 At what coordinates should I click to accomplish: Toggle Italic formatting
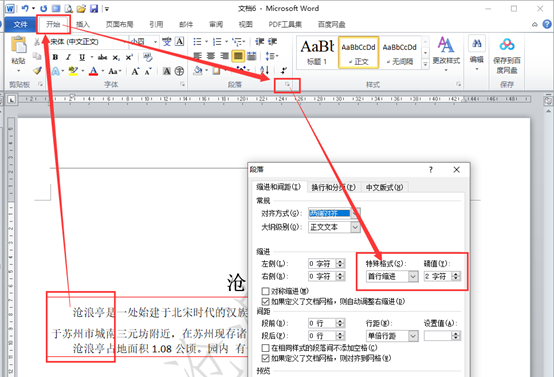coord(69,57)
